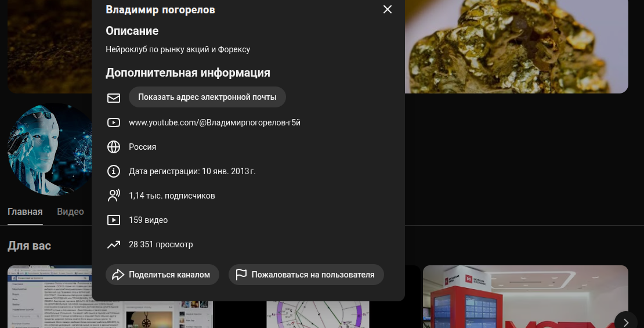Select the '28 351 просмотр' text

(x=161, y=244)
